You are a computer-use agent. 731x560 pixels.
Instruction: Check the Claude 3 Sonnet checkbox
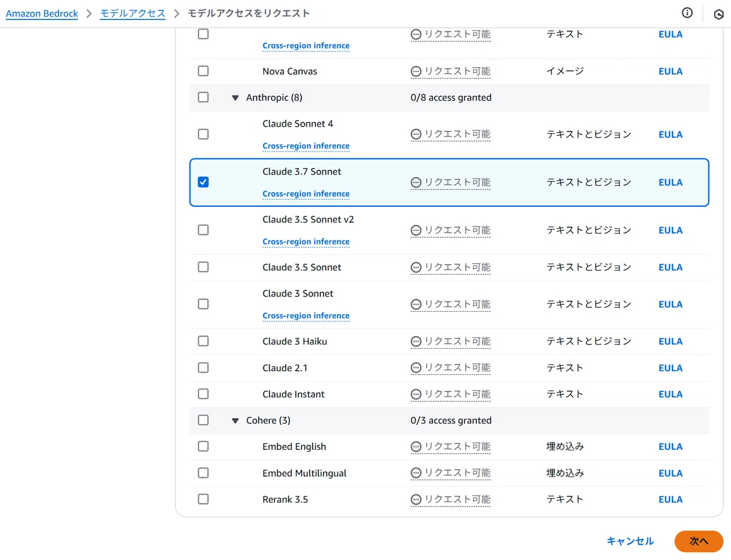coord(203,304)
